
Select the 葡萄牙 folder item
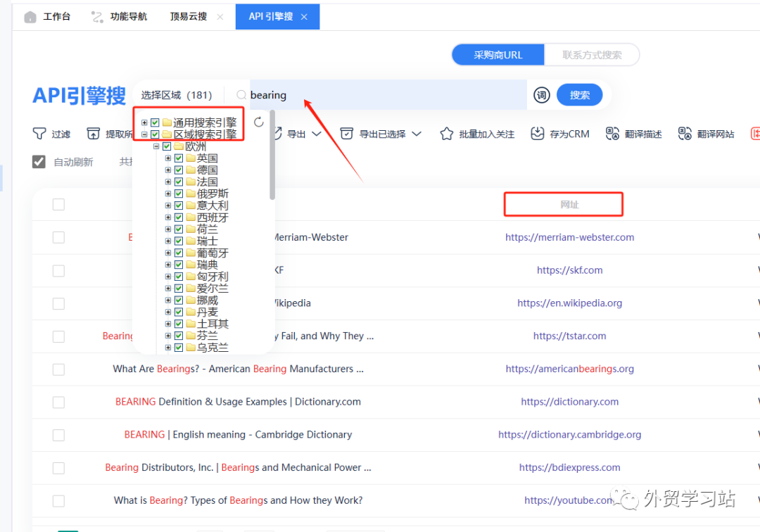208,253
